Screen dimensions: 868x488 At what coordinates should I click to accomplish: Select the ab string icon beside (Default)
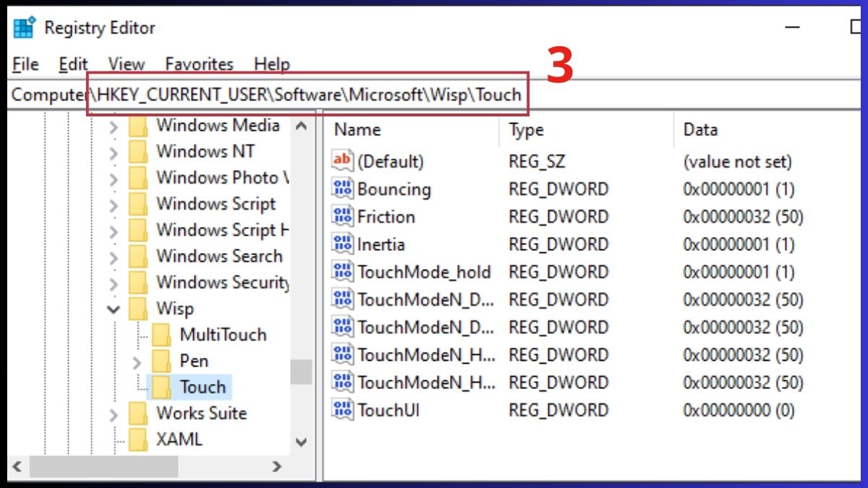coord(343,160)
